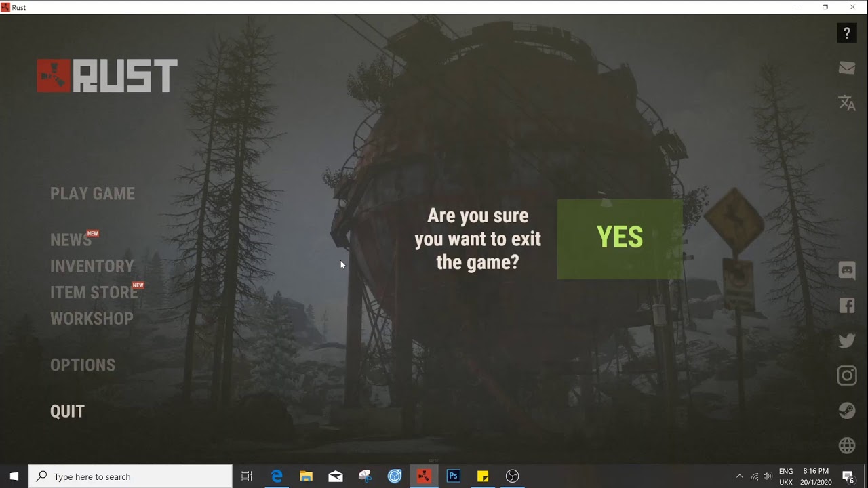868x488 pixels.
Task: Change the ENG input language
Action: 786,476
